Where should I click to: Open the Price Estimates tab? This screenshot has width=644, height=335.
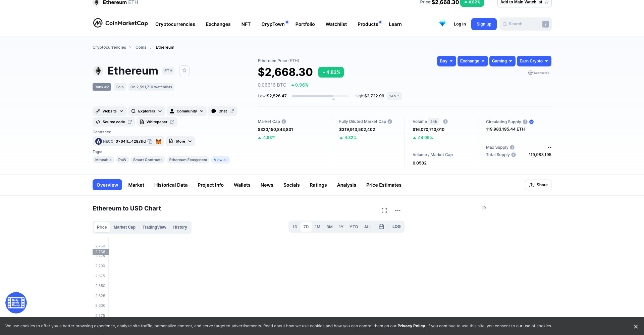pos(384,185)
